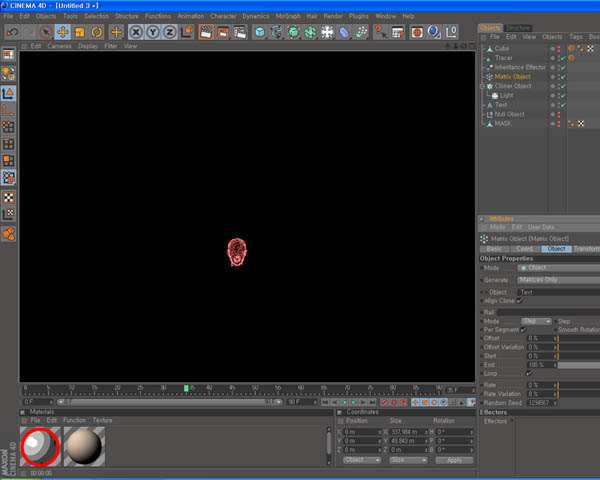
Task: Open the Step mode dropdown
Action: (x=536, y=321)
